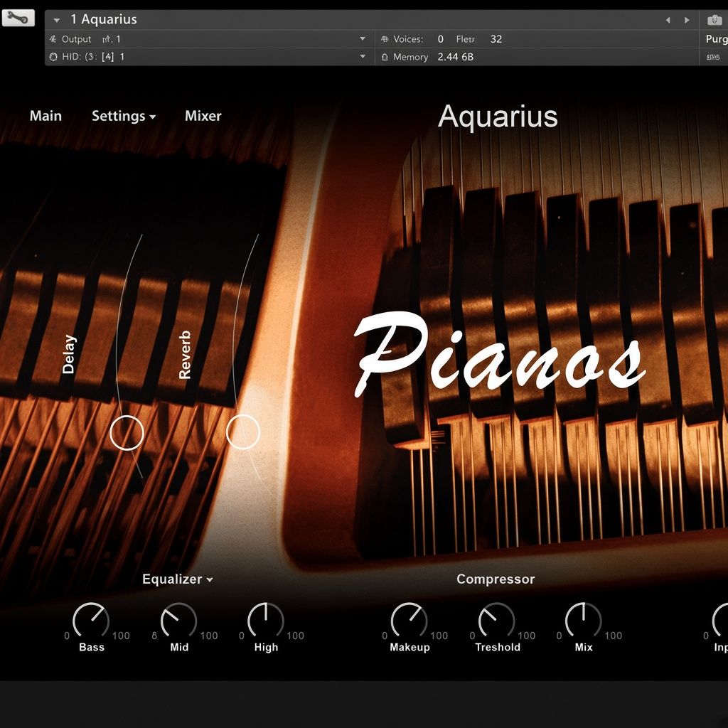Click the Reverb slider handle
This screenshot has width=728, height=728.
[243, 432]
